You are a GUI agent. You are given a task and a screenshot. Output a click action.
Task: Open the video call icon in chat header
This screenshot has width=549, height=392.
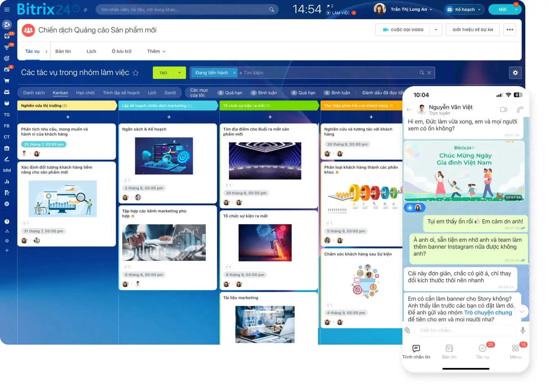(504, 109)
